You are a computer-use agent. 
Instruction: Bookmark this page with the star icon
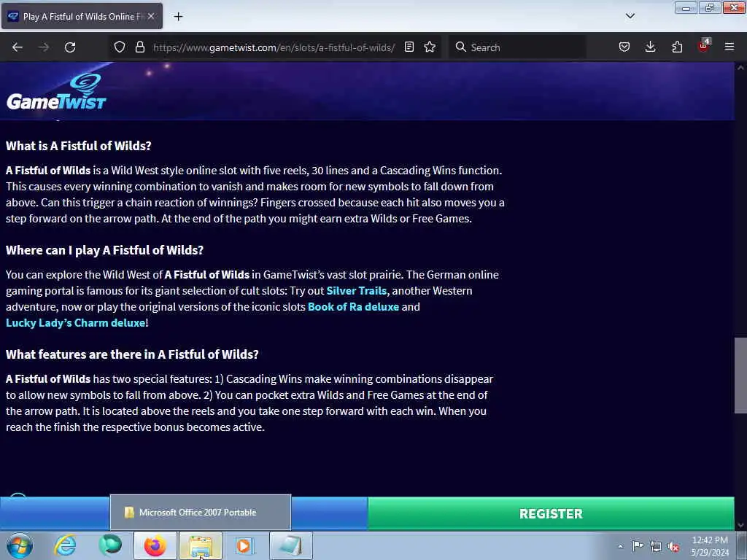(x=430, y=47)
